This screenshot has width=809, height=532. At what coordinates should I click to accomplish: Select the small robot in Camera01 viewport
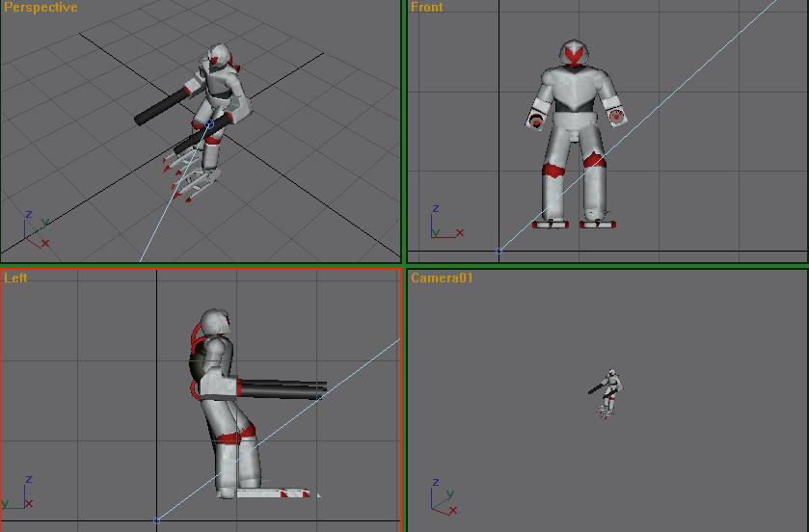point(607,394)
